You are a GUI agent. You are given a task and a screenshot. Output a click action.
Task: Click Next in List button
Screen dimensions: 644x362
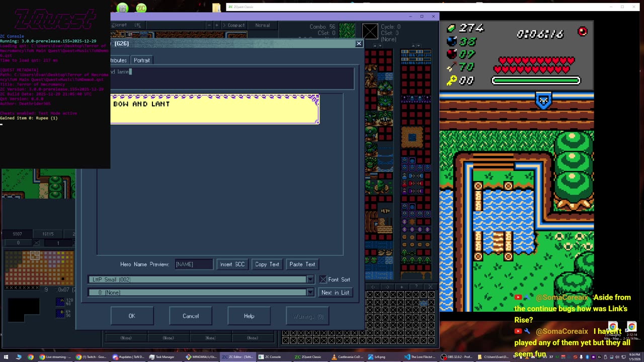tap(335, 293)
